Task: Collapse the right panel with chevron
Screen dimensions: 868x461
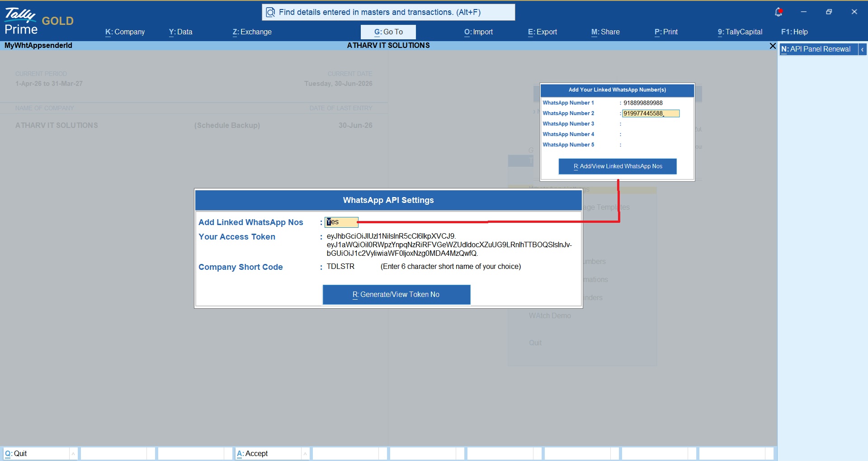Action: click(x=863, y=49)
